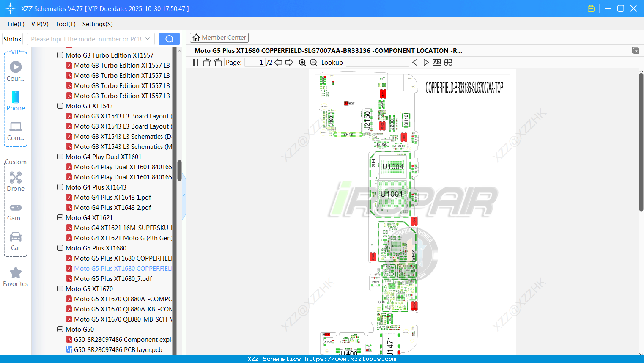The image size is (644, 363).
Task: Click the model tree vertical scrollbar thumb
Action: (179, 170)
